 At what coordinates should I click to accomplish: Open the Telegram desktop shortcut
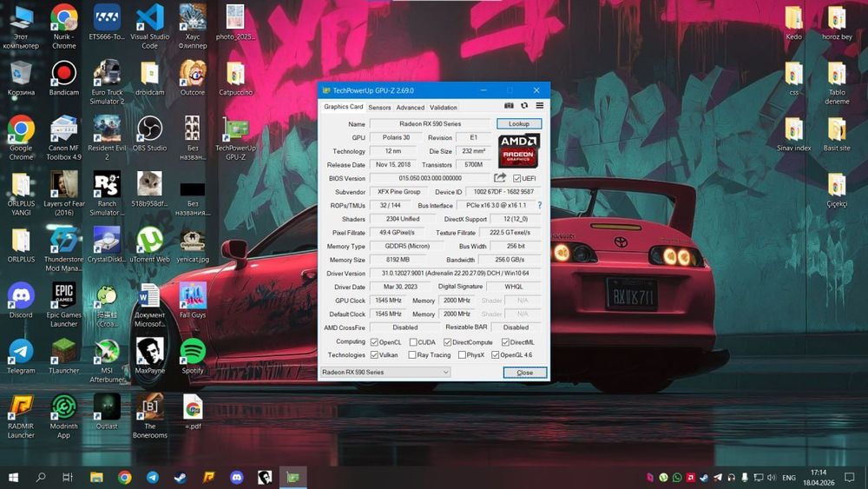point(21,357)
